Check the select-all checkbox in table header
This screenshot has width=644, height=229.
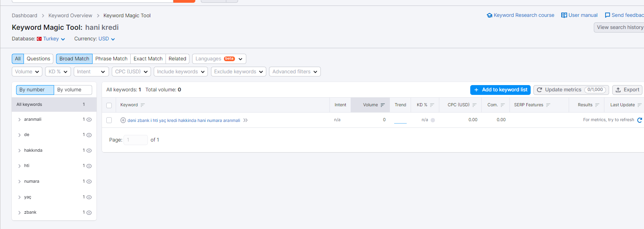(x=109, y=105)
